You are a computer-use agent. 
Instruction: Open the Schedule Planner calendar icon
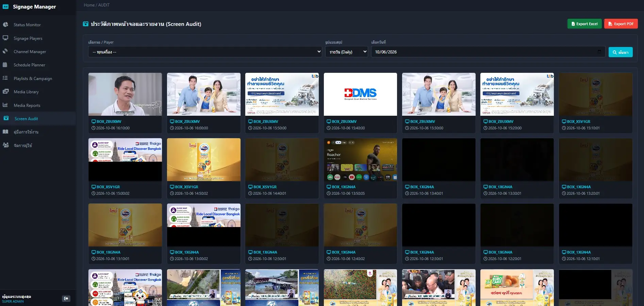coord(5,65)
